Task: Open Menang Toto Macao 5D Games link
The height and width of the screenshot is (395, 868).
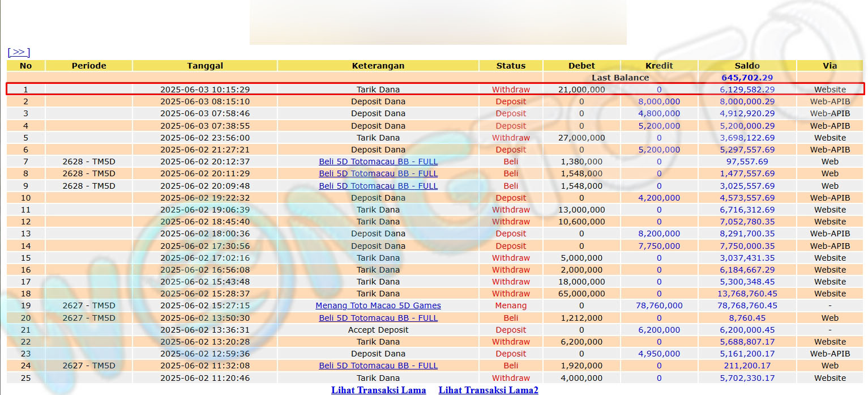Action: pyautogui.click(x=378, y=305)
